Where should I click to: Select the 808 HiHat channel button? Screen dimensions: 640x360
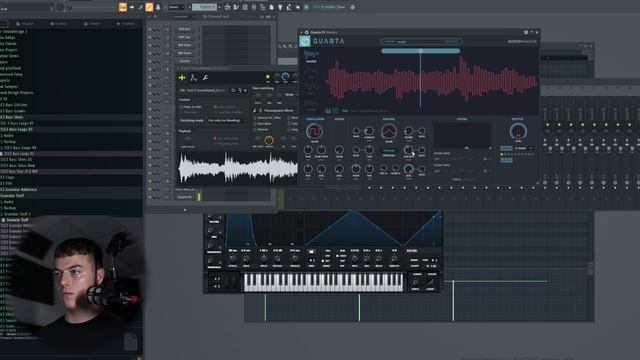click(184, 45)
